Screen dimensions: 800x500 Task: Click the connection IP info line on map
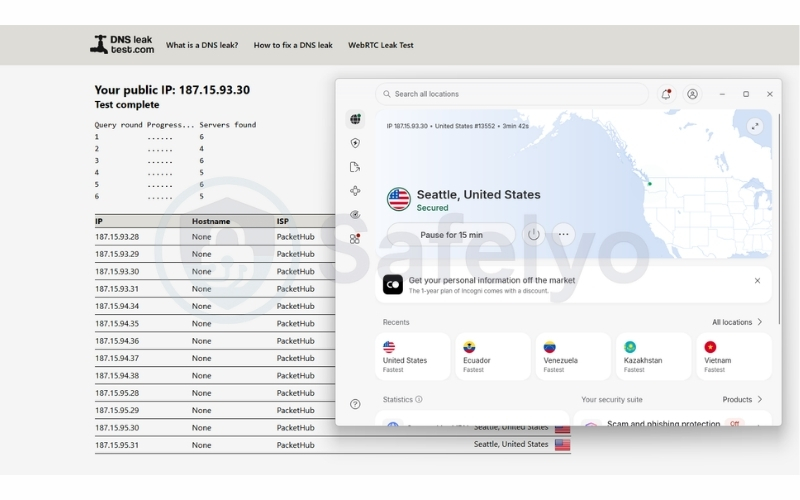458,126
